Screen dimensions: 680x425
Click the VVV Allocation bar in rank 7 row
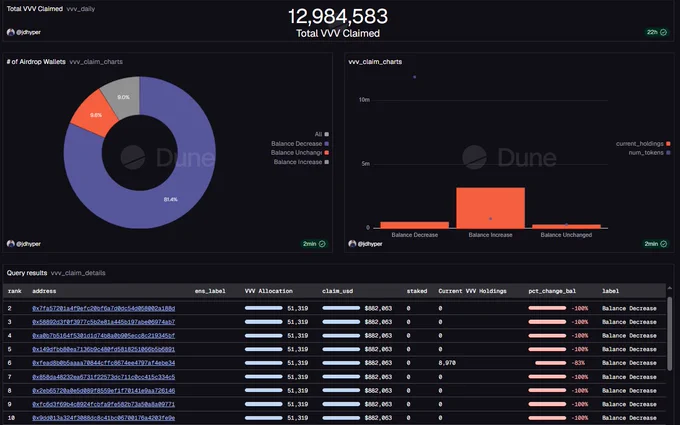pos(263,377)
